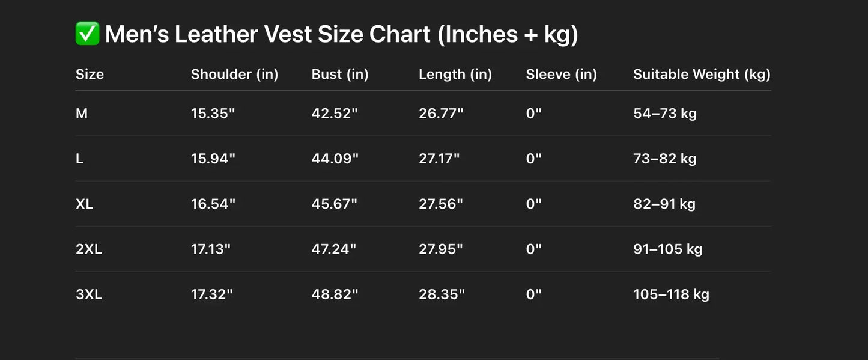Select the 91–105 kg weight cell

click(667, 249)
